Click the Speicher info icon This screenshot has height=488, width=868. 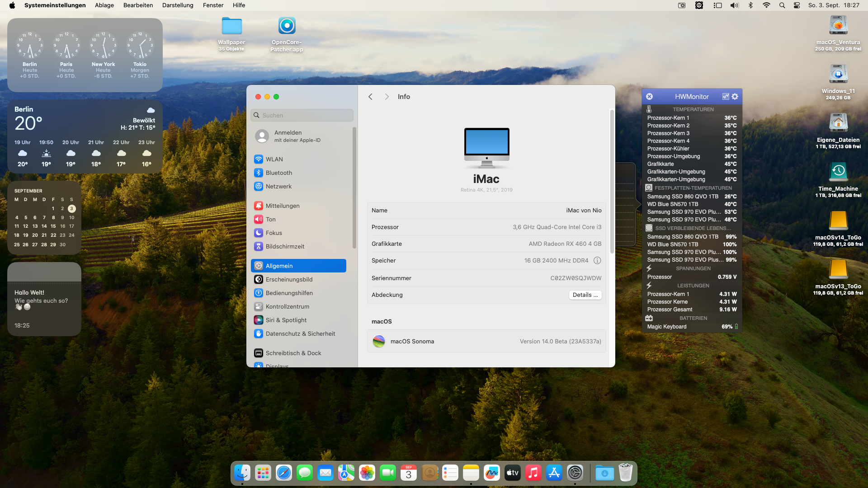pyautogui.click(x=597, y=260)
